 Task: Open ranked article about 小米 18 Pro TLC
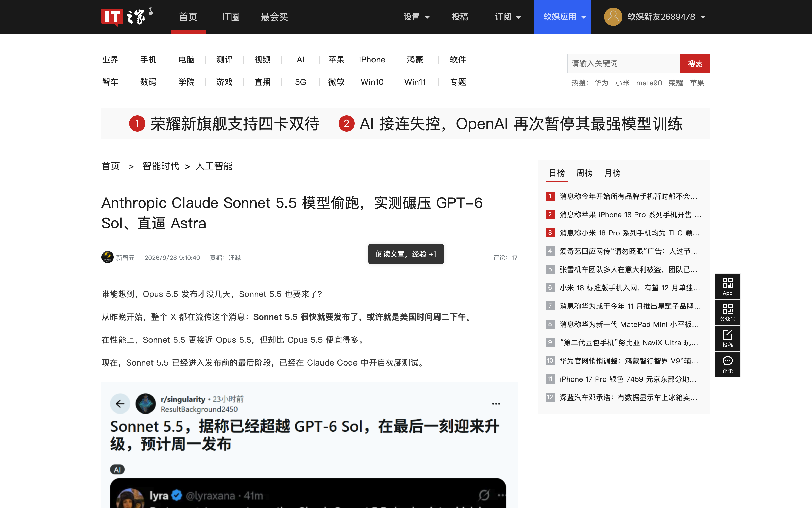coord(630,232)
